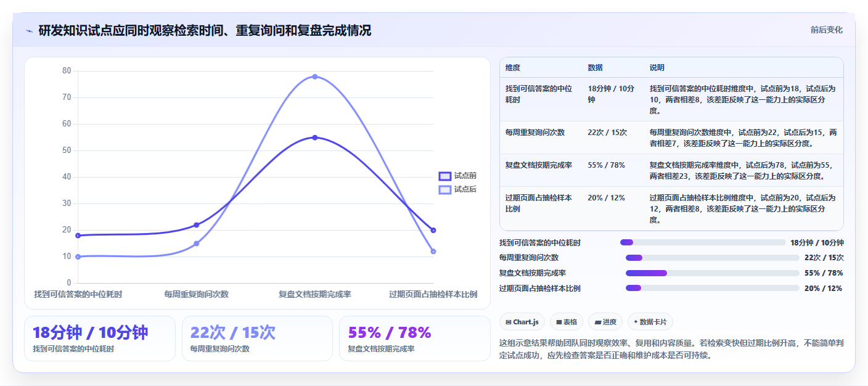The image size is (868, 386).
Task: Click the description mentioning 两者相差23
Action: [x=742, y=171]
